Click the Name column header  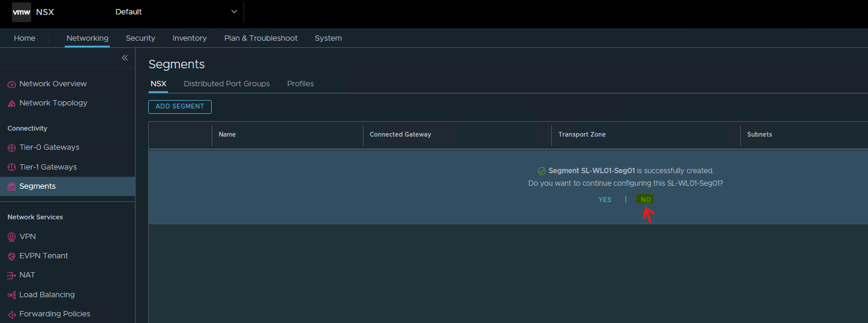(x=227, y=135)
